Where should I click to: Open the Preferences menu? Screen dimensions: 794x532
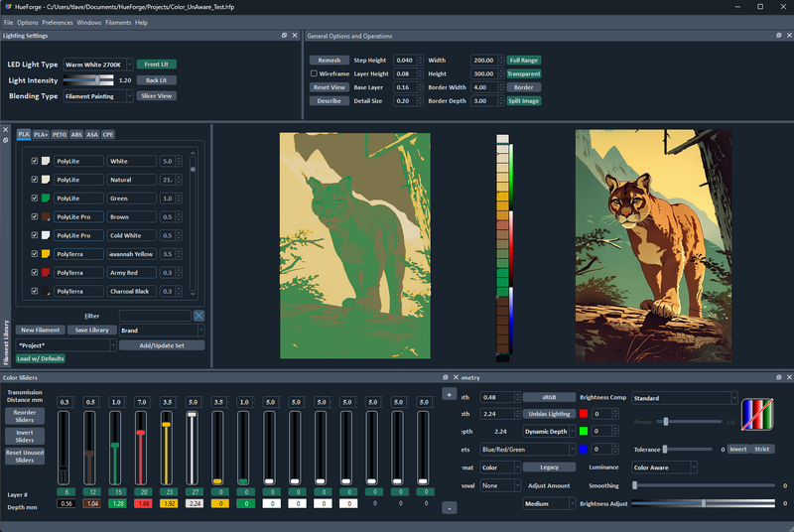[58, 22]
